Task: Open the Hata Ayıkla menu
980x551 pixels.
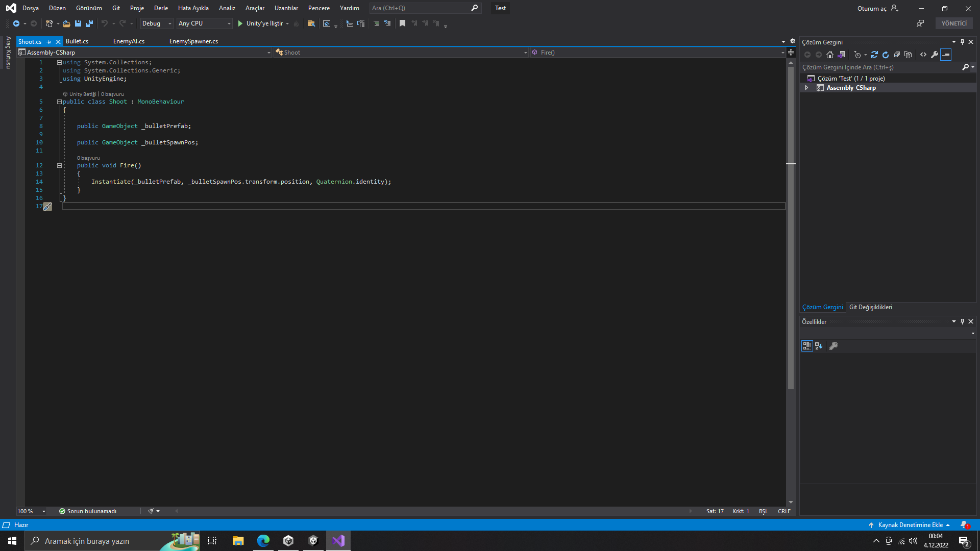Action: tap(193, 8)
